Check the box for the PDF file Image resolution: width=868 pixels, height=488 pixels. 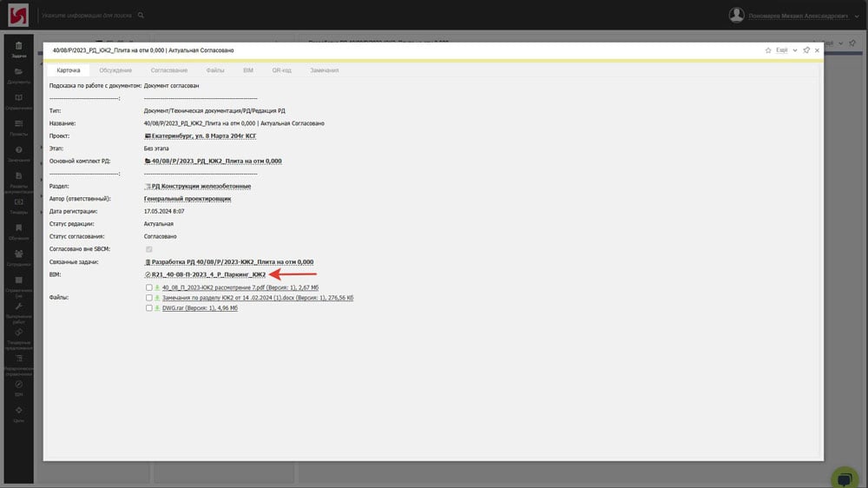(148, 287)
